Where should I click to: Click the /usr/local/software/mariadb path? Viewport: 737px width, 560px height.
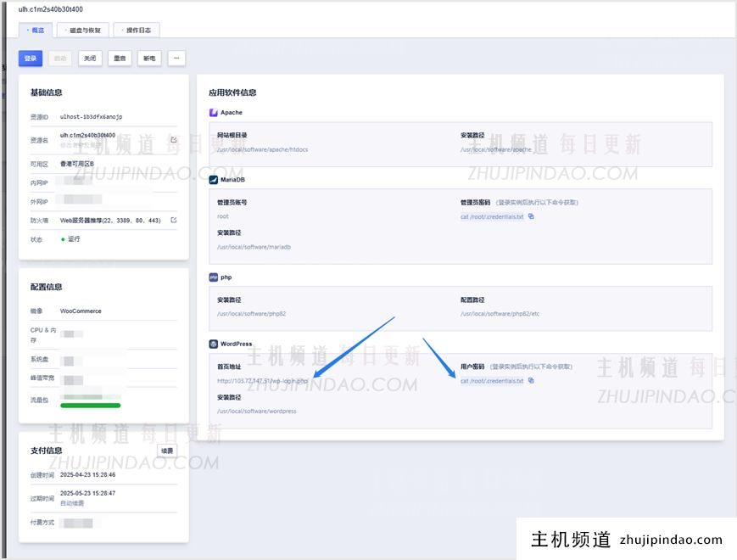click(254, 247)
